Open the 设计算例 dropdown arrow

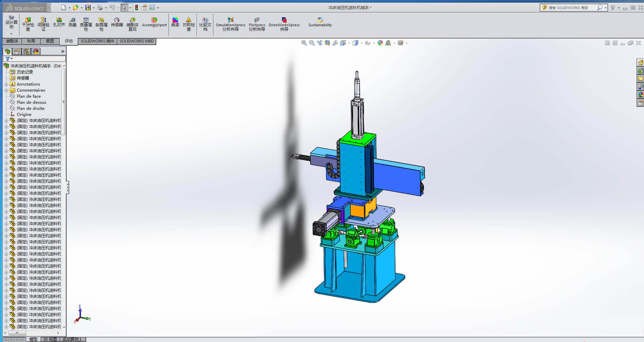pos(11,34)
